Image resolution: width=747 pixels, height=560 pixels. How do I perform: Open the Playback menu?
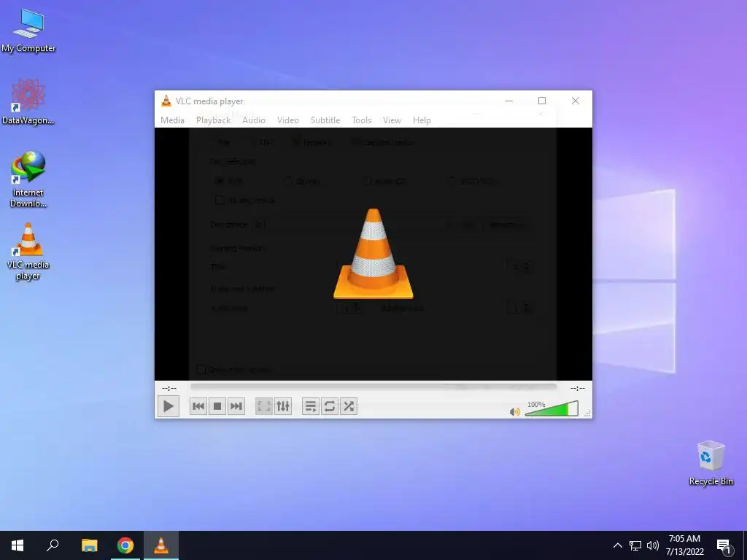214,120
